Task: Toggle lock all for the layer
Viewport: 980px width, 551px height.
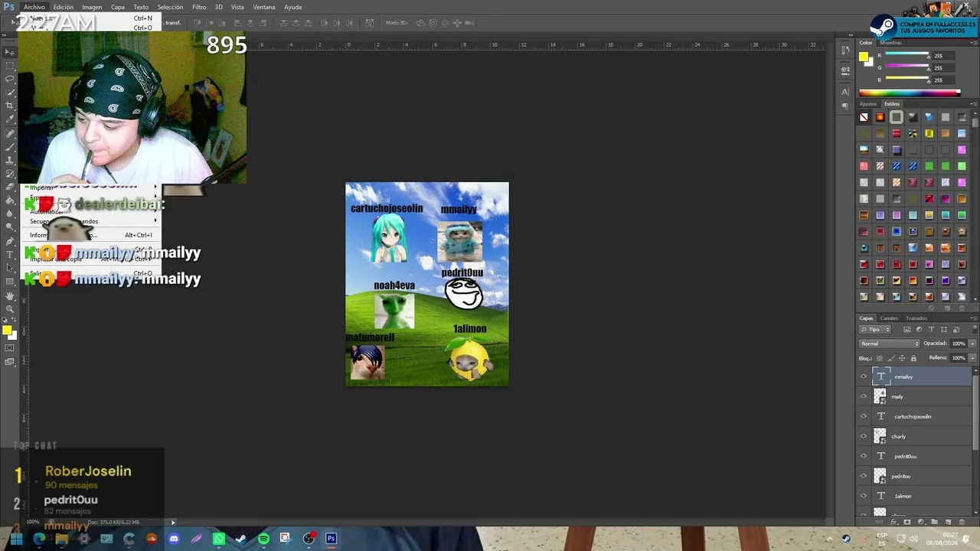Action: (913, 358)
